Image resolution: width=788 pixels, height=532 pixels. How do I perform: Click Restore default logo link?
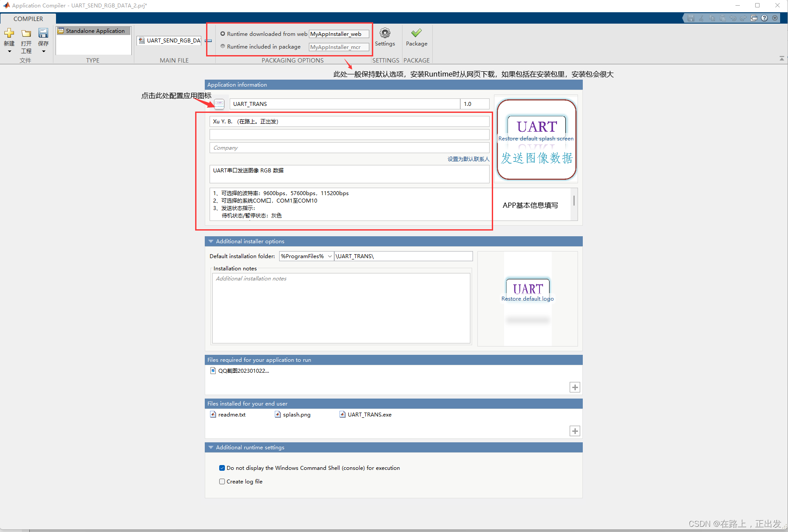(527, 299)
